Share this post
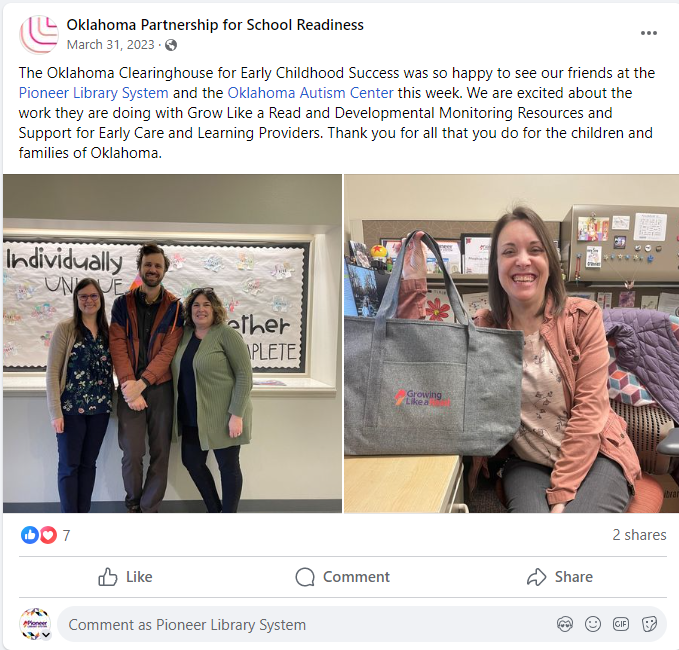679x650 pixels. [559, 577]
